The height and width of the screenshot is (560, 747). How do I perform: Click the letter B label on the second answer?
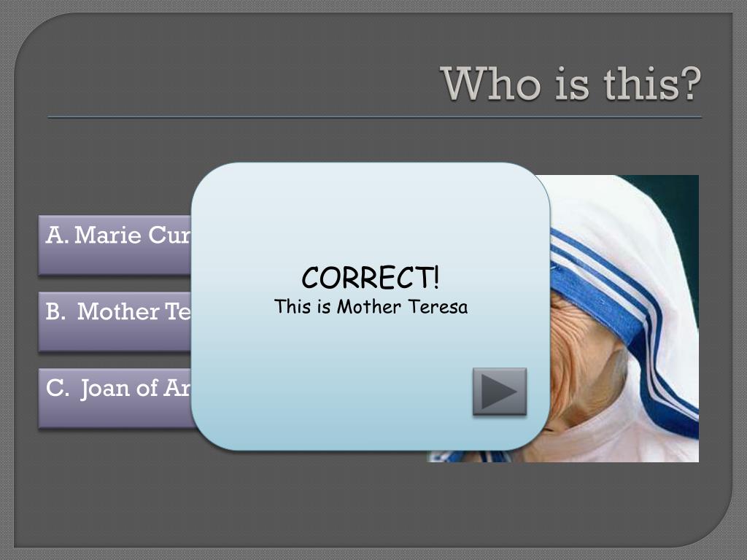pos(55,311)
